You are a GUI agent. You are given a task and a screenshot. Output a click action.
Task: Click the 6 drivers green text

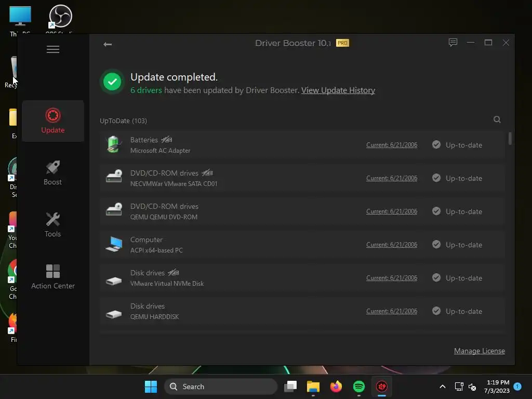[x=146, y=90]
